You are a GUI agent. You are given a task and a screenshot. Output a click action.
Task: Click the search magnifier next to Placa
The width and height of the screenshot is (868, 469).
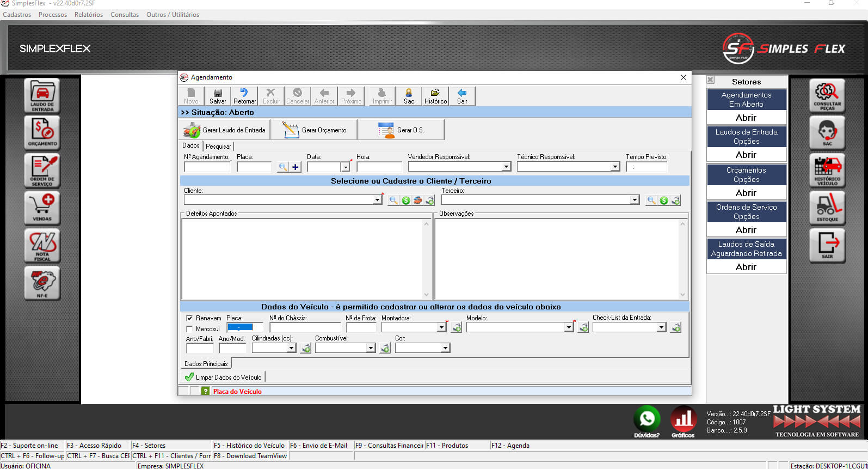(x=283, y=167)
